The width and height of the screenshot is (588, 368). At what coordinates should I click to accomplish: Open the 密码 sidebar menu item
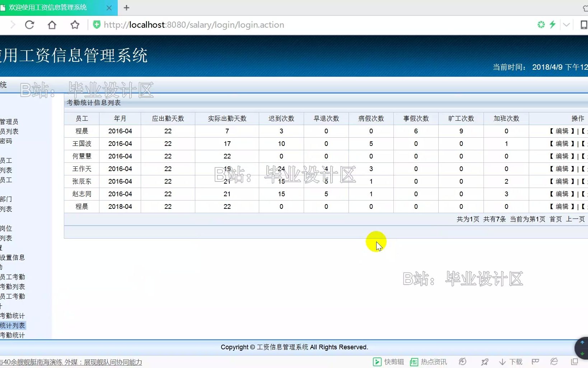click(x=6, y=141)
